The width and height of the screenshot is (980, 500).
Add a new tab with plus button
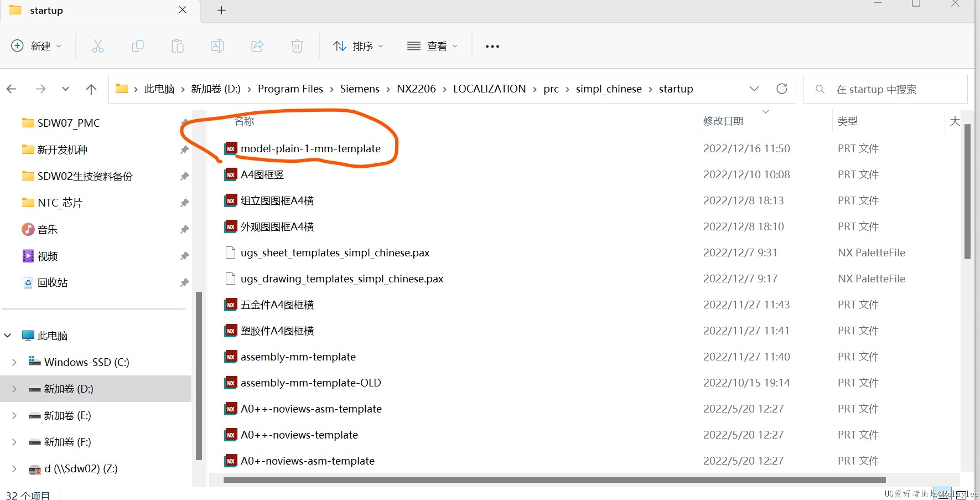point(221,10)
